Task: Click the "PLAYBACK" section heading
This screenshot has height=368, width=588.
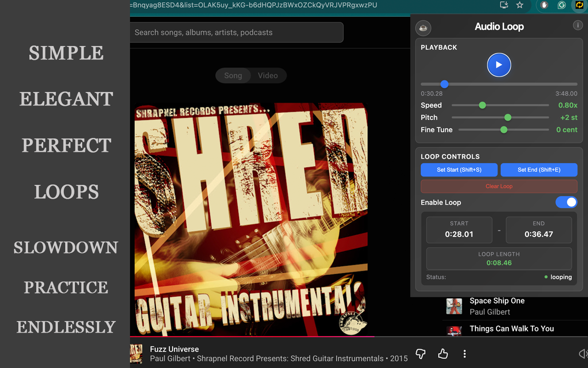Action: pyautogui.click(x=439, y=47)
